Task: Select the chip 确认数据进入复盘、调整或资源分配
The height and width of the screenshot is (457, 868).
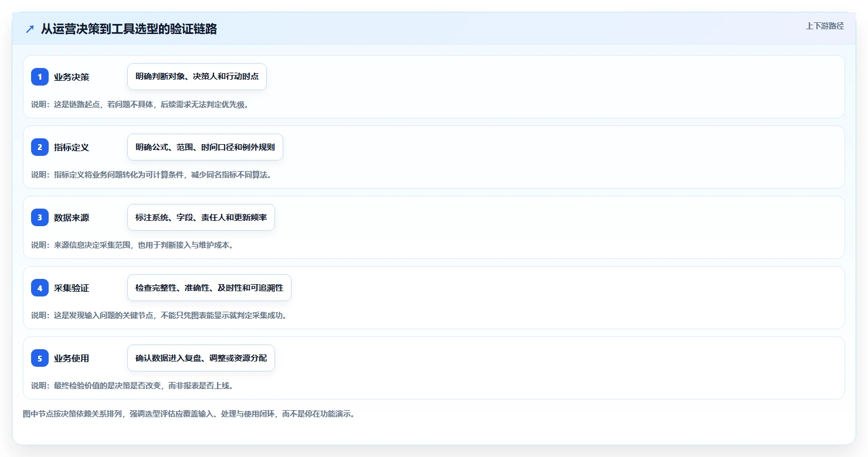Action: [201, 358]
